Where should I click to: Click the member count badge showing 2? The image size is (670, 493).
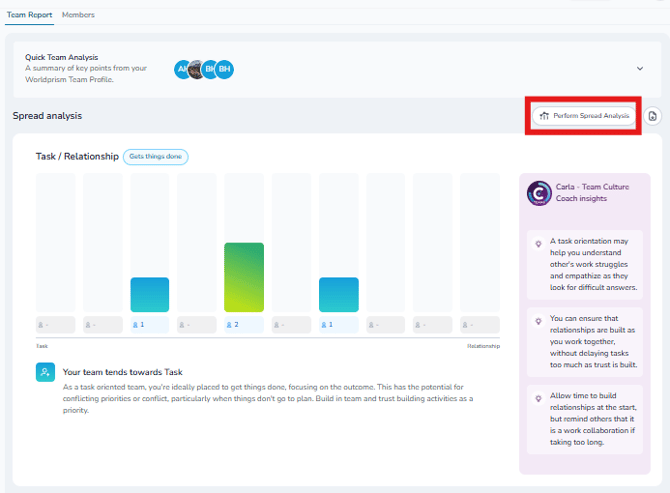click(244, 325)
